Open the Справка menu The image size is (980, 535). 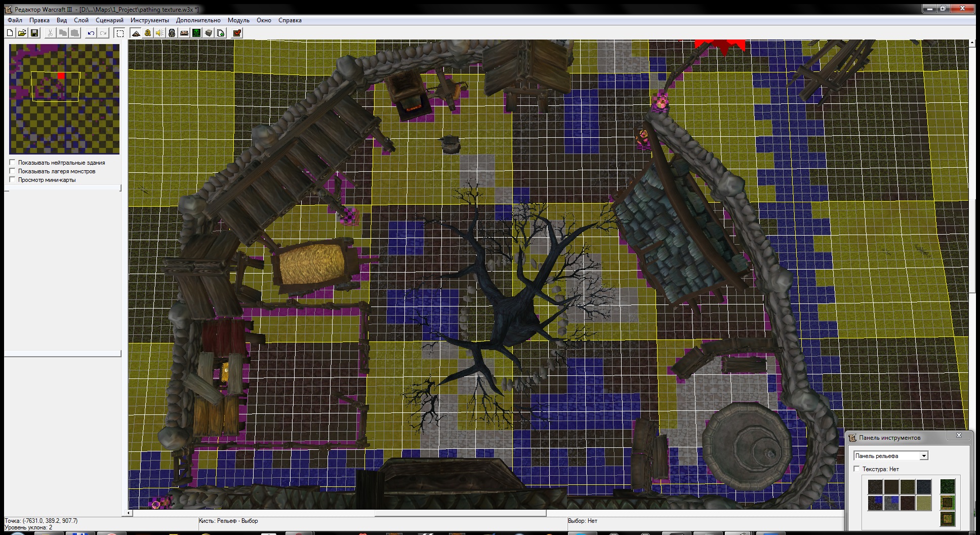(x=290, y=20)
